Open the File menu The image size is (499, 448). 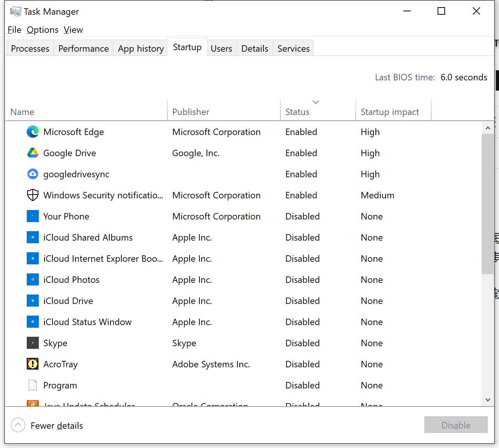[x=14, y=30]
